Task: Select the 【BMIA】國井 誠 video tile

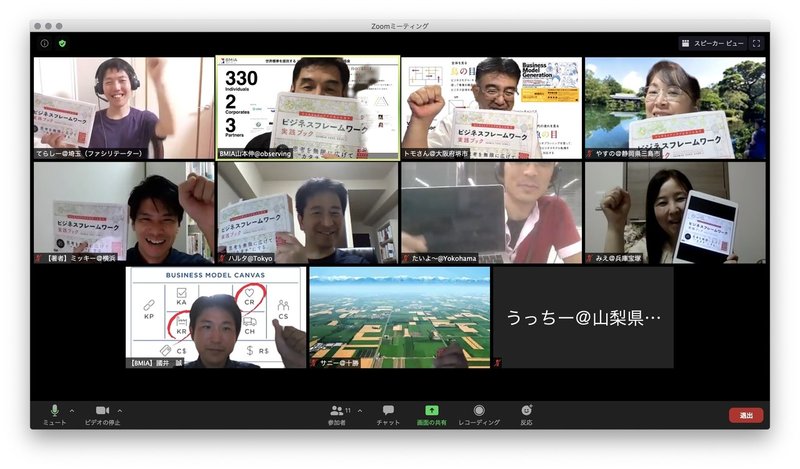Action: [216, 317]
